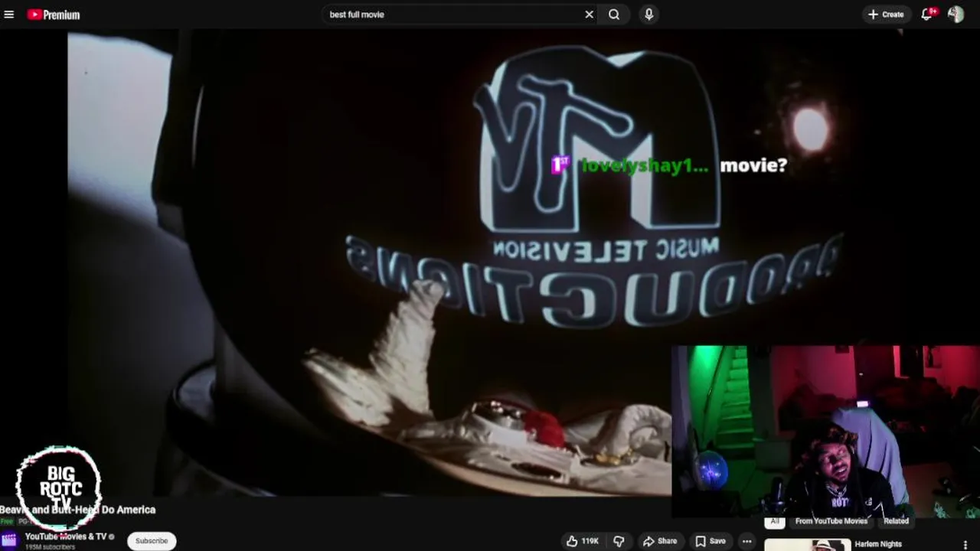Open the Create menu

point(886,15)
